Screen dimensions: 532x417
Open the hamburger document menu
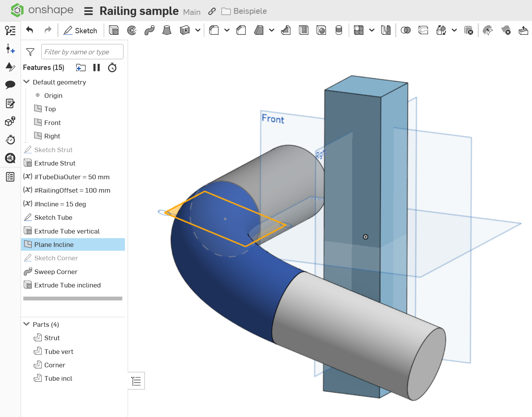(88, 11)
